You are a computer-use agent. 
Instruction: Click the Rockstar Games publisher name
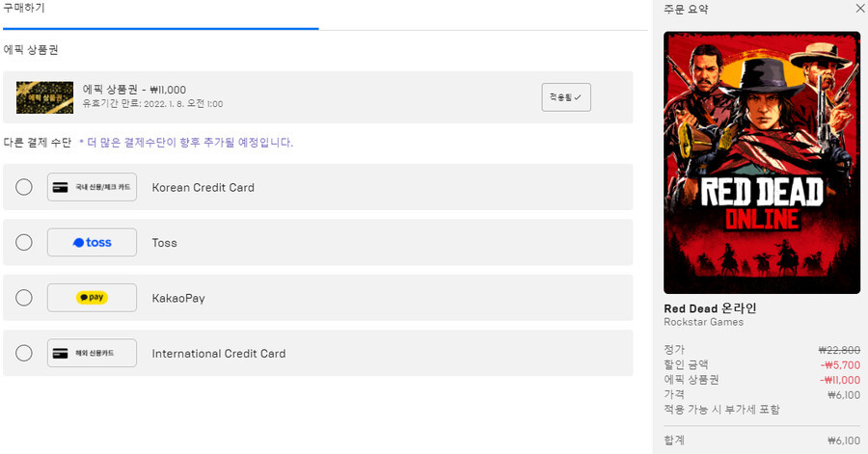(x=704, y=322)
